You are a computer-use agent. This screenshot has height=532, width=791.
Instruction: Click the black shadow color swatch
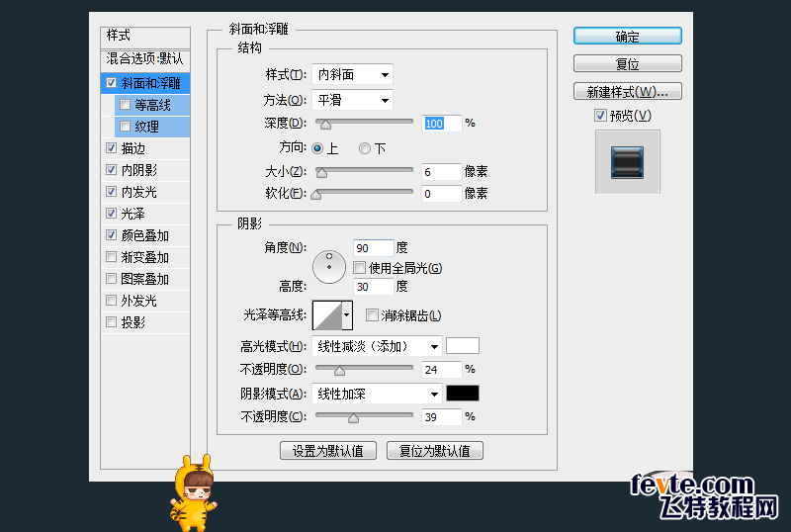tap(463, 394)
